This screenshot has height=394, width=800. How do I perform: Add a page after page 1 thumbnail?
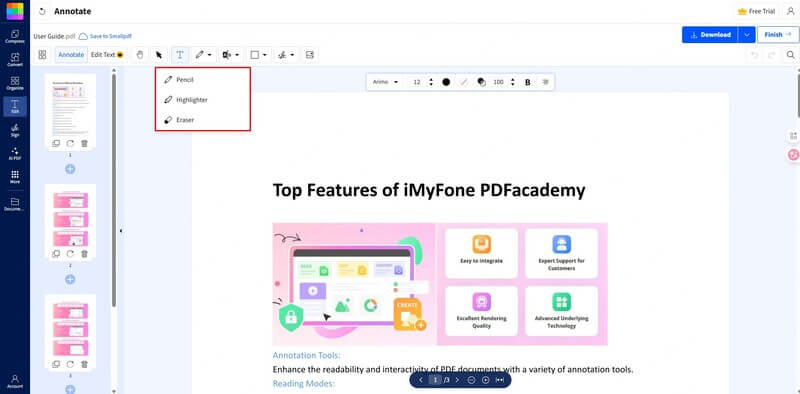coord(70,169)
